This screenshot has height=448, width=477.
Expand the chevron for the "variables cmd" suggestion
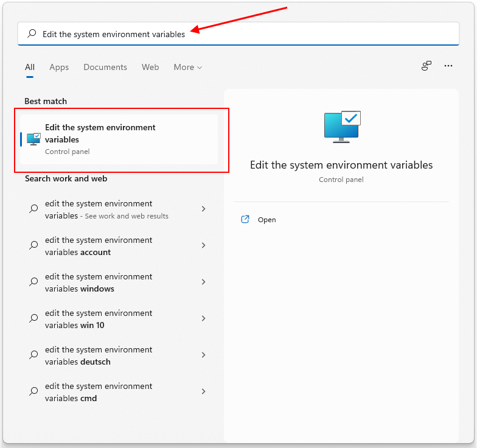pos(203,391)
